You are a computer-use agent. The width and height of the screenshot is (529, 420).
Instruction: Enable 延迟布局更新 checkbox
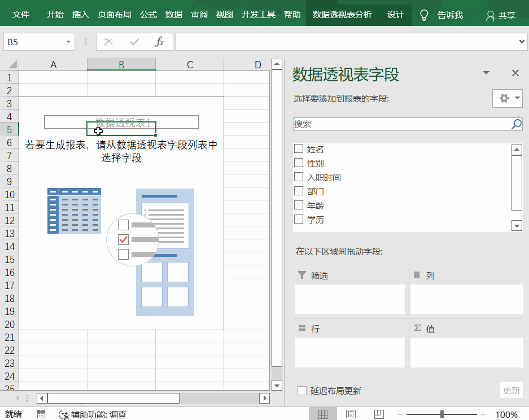point(302,391)
